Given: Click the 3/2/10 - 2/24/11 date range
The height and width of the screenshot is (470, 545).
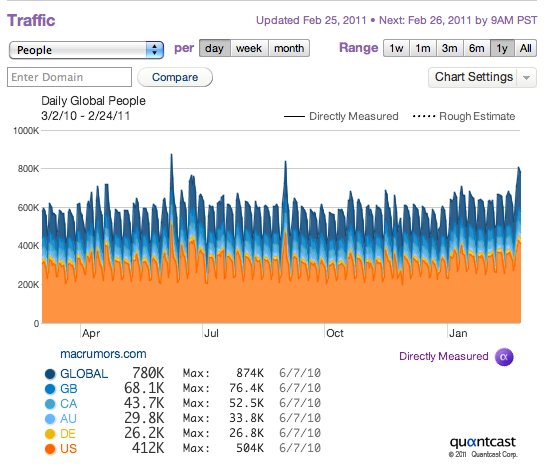Looking at the screenshot, I should (x=86, y=116).
